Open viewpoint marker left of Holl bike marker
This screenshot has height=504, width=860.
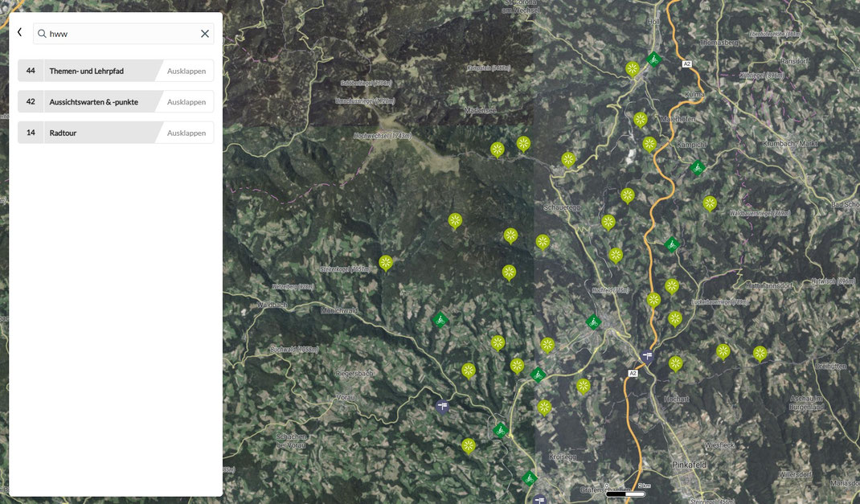tap(633, 69)
